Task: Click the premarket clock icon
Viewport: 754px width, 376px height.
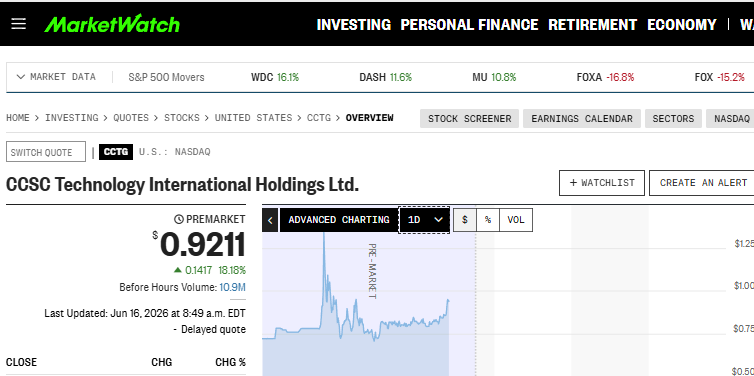Action: point(178,219)
